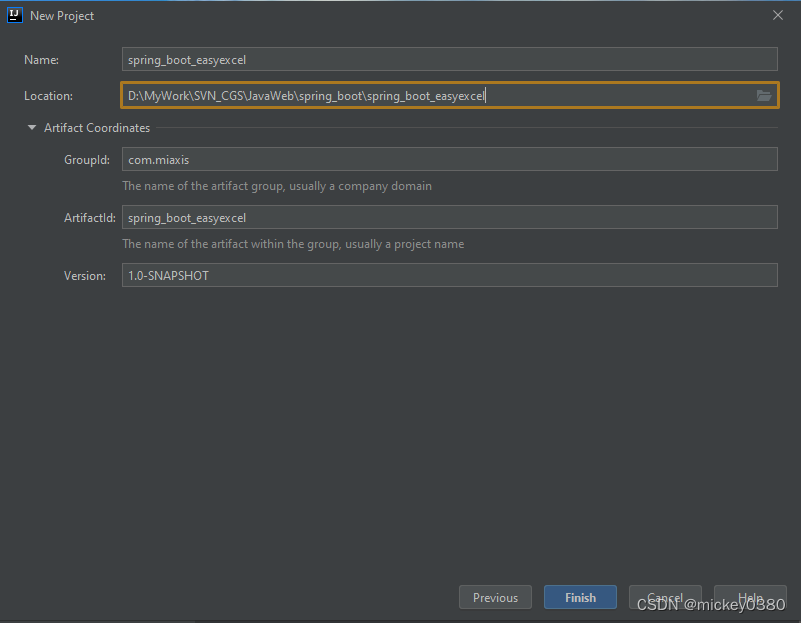This screenshot has width=801, height=623.
Task: Select the Version field showing 1.0-SNAPSHOT
Action: [x=449, y=275]
